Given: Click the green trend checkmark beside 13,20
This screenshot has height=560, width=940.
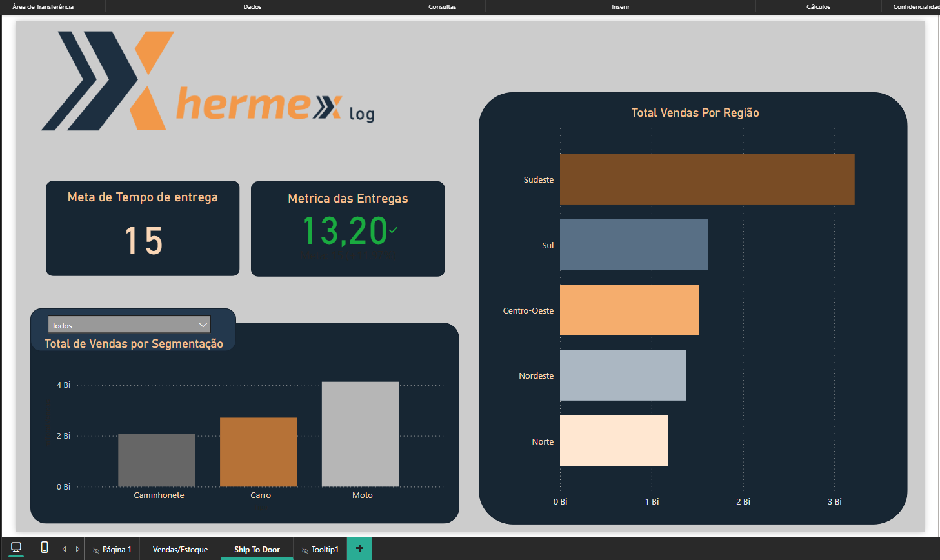Looking at the screenshot, I should tap(393, 230).
